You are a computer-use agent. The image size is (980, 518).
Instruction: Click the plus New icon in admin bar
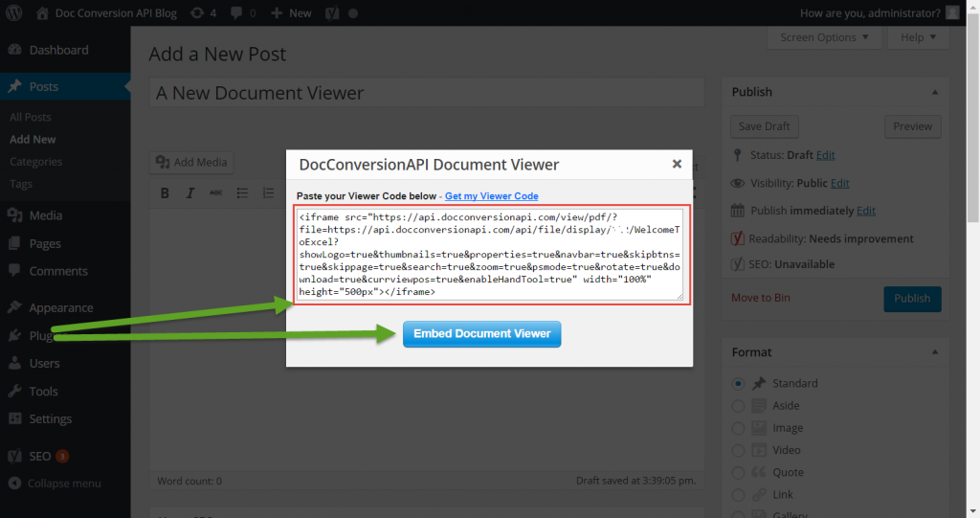coord(277,12)
